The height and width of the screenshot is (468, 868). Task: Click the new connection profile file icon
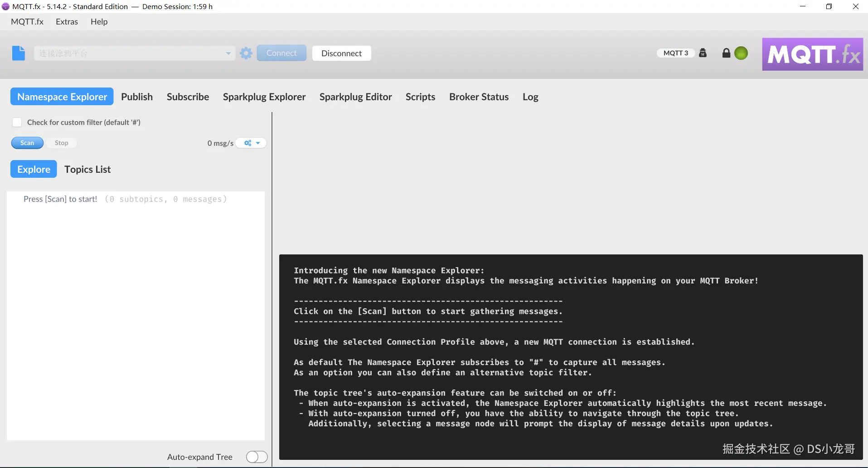point(19,53)
